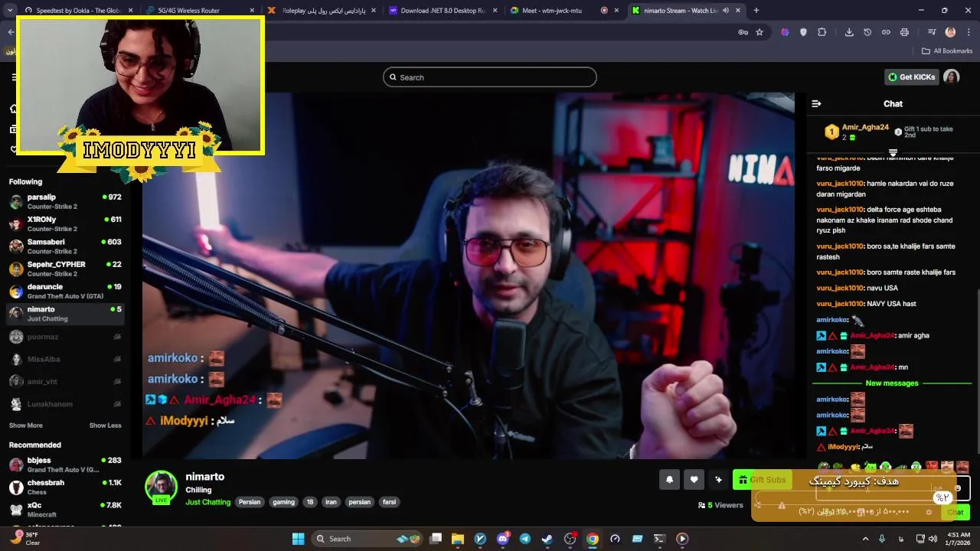This screenshot has height=551, width=980.
Task: Open the emoji picker in the chat input
Action: click(x=958, y=488)
